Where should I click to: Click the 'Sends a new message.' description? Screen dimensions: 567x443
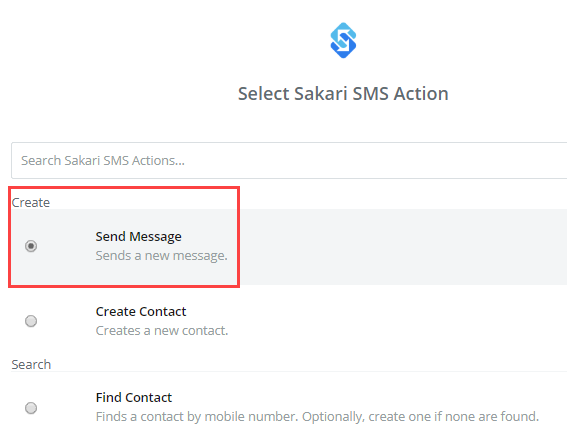(x=161, y=256)
